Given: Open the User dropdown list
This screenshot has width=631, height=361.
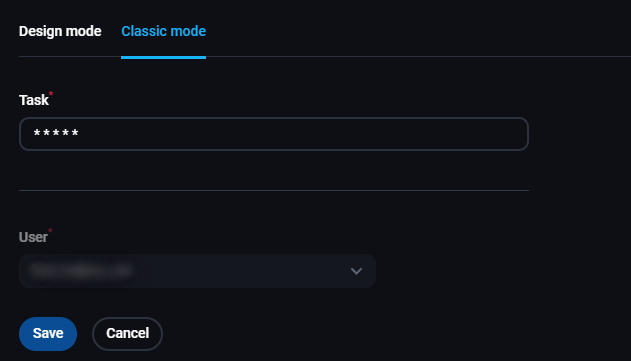Looking at the screenshot, I should pos(197,271).
